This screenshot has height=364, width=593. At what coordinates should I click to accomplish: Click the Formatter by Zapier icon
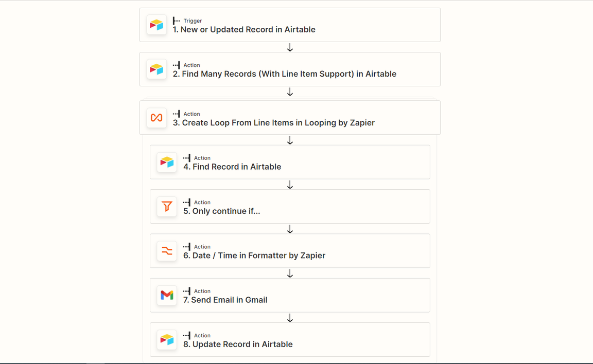(167, 251)
